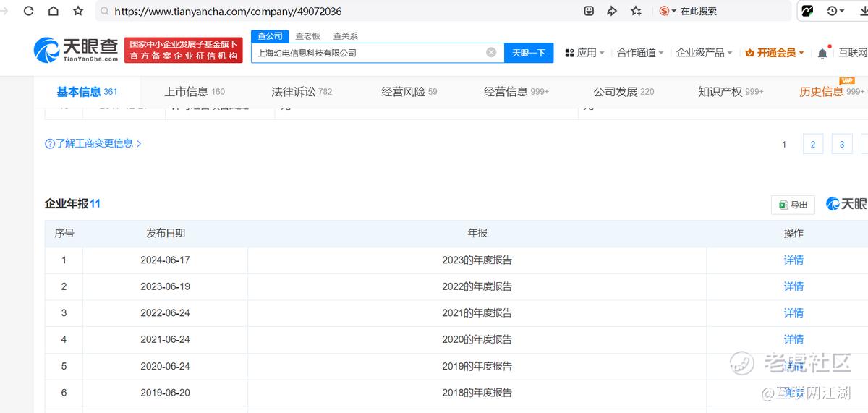The width and height of the screenshot is (868, 413).
Task: Click the 2022-06-24 date cell
Action: 166,313
